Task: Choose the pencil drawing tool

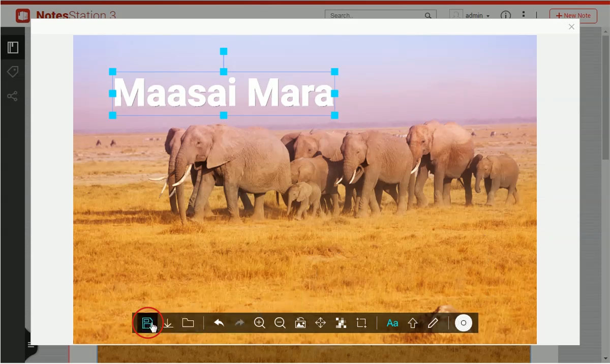Action: 433,323
